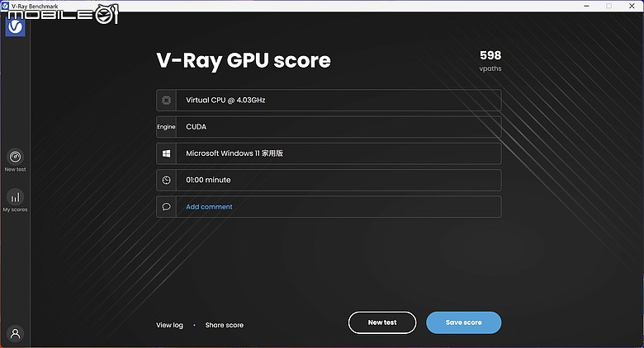644x348 pixels.
Task: Maximize the V-Ray Benchmark window
Action: (609, 6)
